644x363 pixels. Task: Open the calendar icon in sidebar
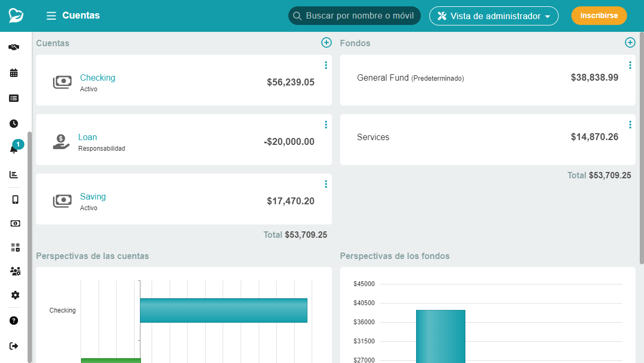click(x=14, y=73)
